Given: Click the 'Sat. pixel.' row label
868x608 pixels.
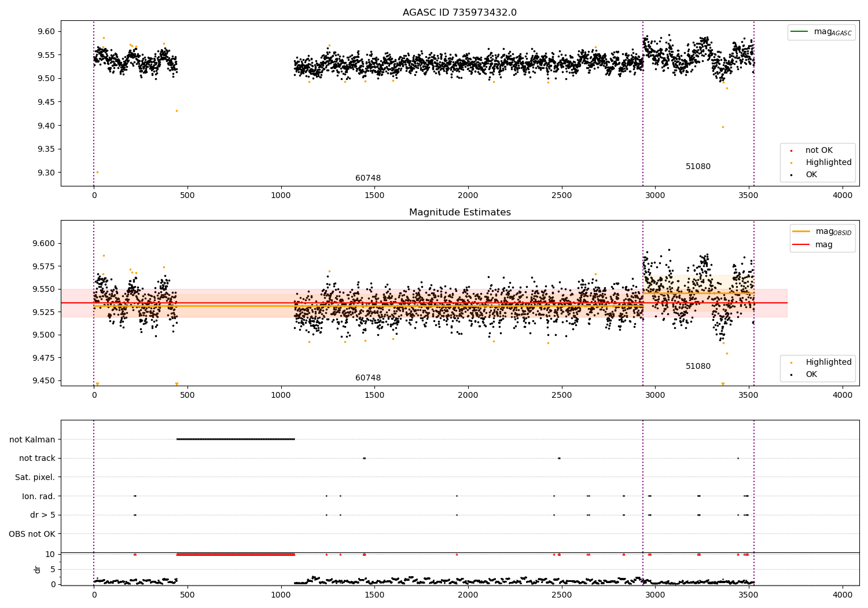Looking at the screenshot, I should click(35, 478).
